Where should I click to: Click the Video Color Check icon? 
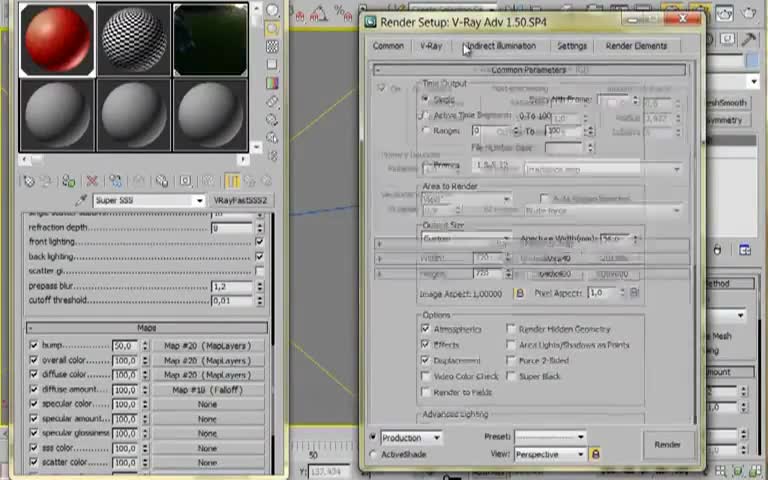[x=272, y=83]
